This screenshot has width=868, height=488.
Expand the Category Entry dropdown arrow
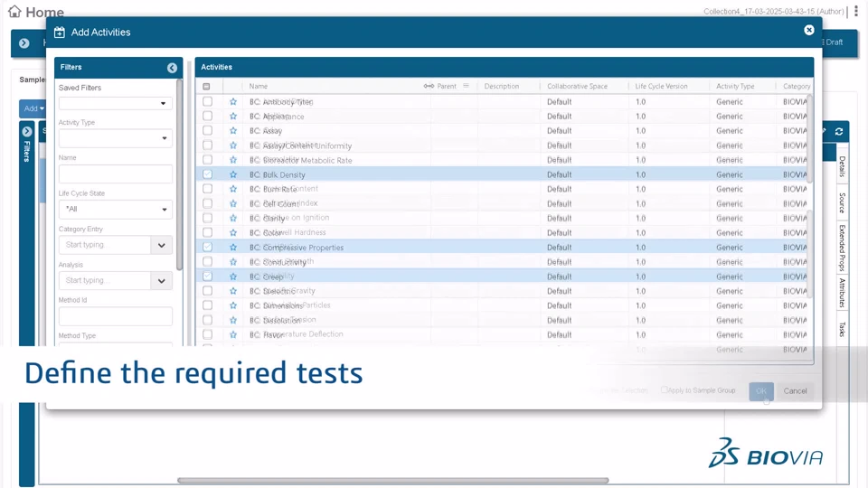pos(162,245)
